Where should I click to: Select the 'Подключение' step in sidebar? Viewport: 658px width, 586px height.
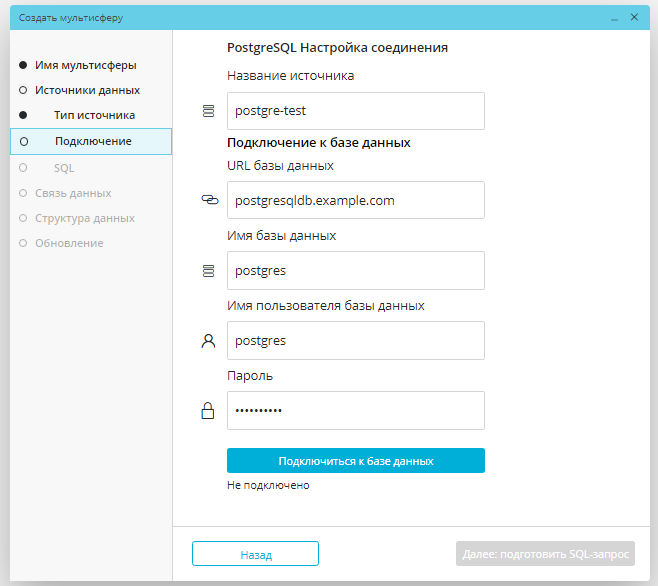click(91, 141)
